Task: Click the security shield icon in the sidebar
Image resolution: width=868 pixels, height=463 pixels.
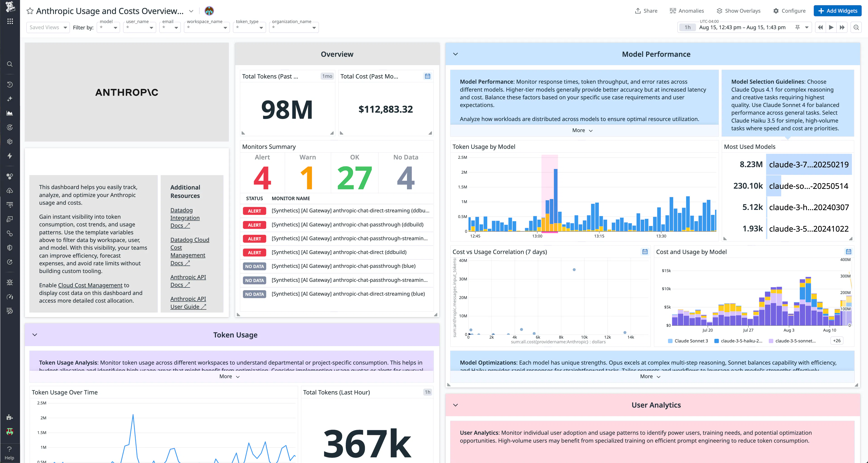Action: [x=10, y=247]
